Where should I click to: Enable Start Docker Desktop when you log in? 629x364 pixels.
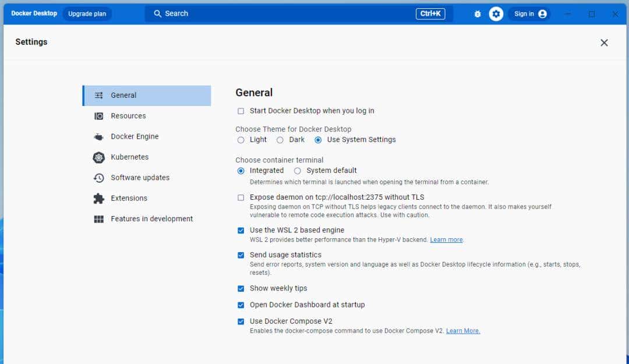click(240, 111)
